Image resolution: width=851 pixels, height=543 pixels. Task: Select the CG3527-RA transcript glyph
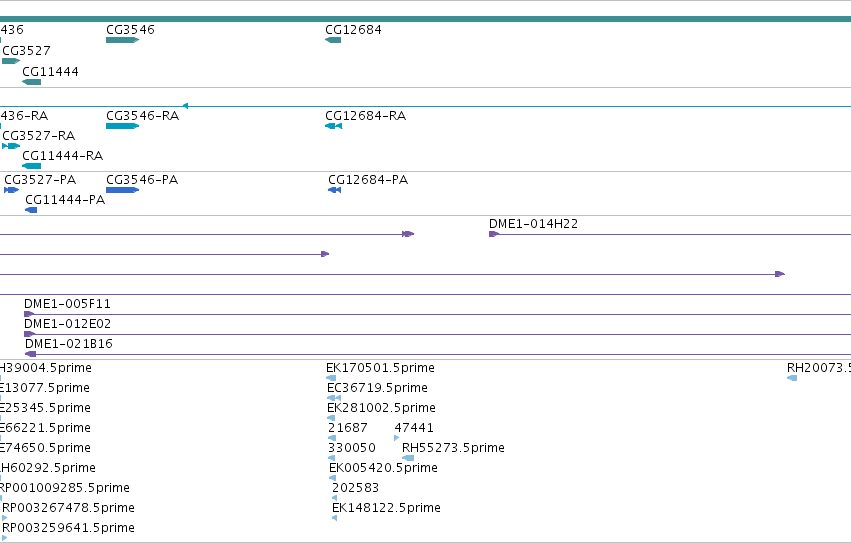pyautogui.click(x=11, y=146)
